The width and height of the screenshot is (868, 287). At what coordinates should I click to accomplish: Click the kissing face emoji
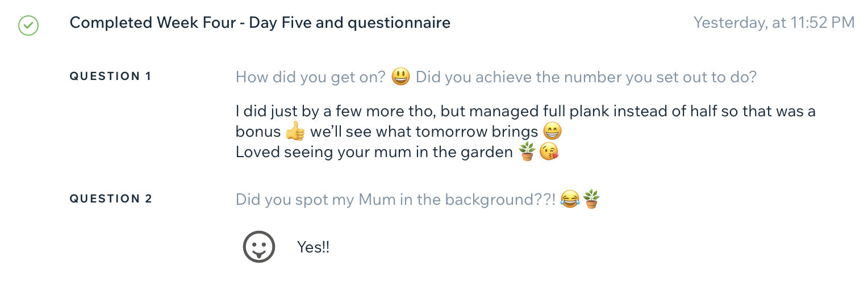click(x=549, y=152)
